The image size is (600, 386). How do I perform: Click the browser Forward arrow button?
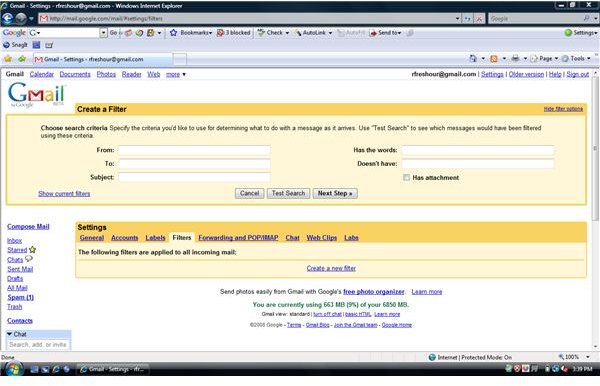[x=21, y=18]
